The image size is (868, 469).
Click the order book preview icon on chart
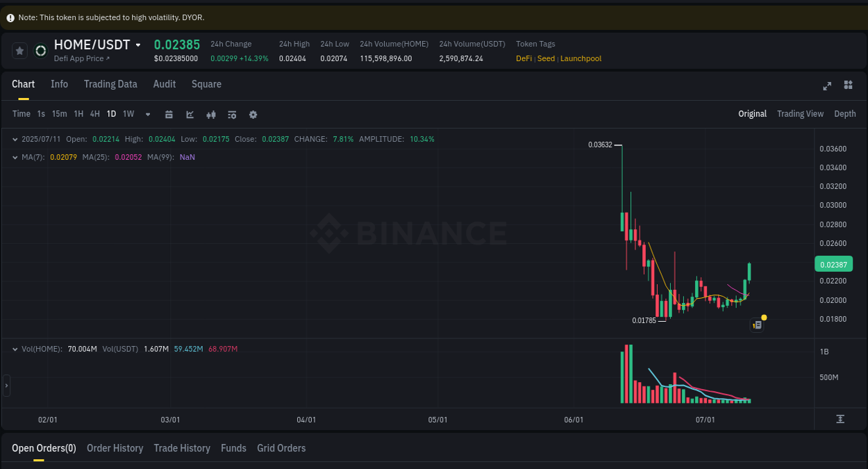757,325
